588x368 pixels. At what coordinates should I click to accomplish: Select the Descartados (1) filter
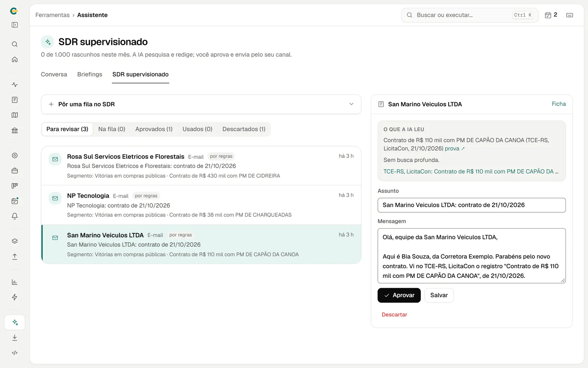pos(244,129)
